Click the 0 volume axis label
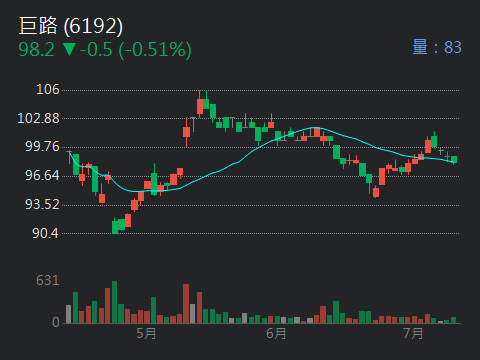480x360 pixels. [56, 322]
